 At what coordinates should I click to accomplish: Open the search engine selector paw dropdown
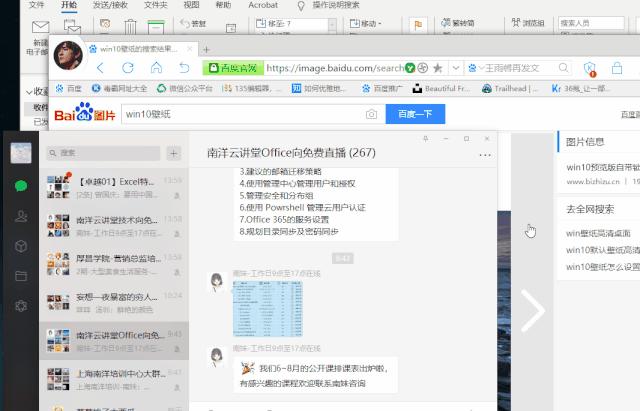tap(475, 68)
